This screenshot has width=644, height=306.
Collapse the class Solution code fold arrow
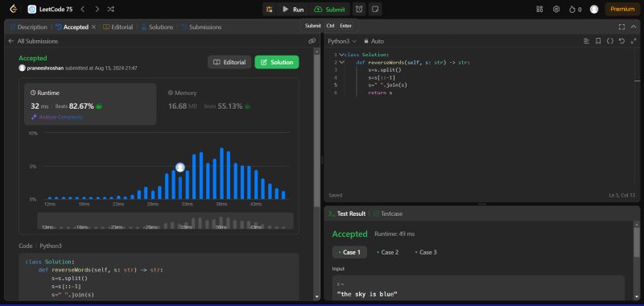click(341, 55)
